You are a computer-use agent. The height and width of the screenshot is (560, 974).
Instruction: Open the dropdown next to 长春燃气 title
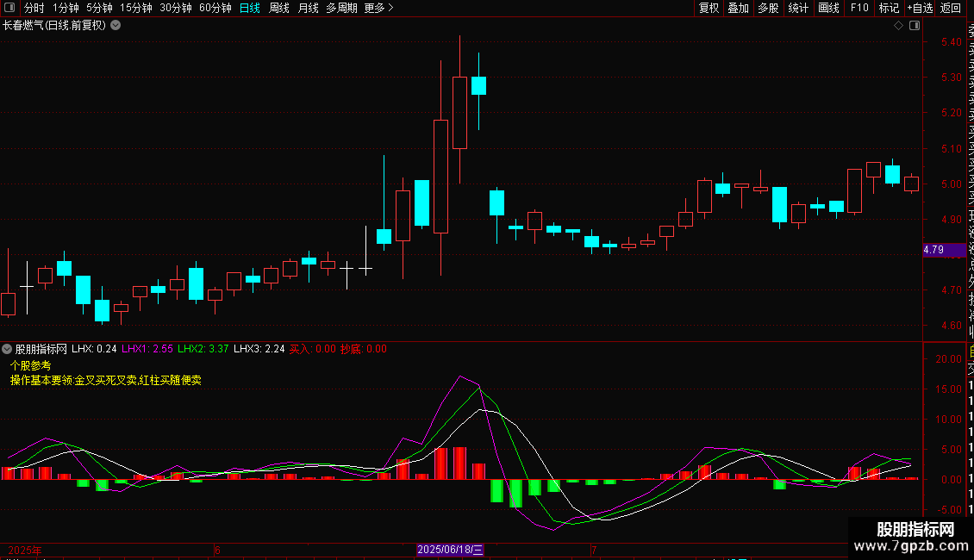click(x=116, y=26)
